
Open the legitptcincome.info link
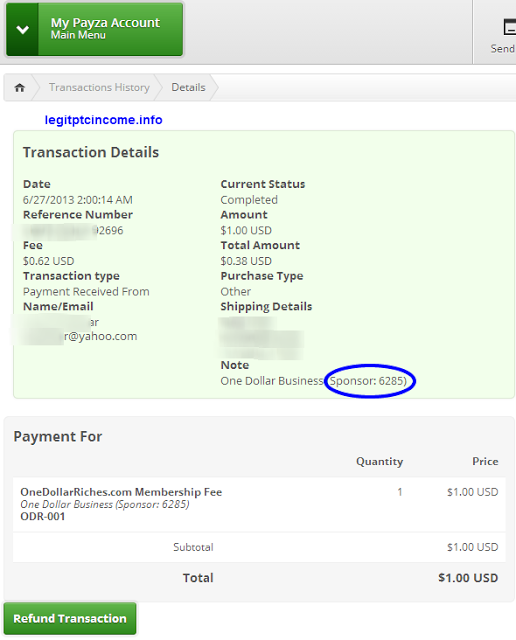click(x=103, y=120)
